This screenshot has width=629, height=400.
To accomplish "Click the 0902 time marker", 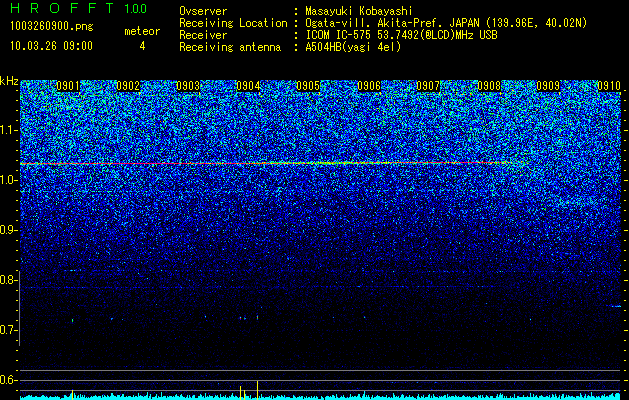I will point(128,86).
